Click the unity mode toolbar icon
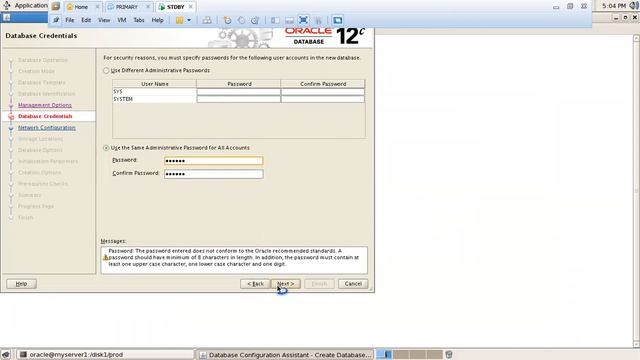The height and width of the screenshot is (360, 640). coord(318,20)
